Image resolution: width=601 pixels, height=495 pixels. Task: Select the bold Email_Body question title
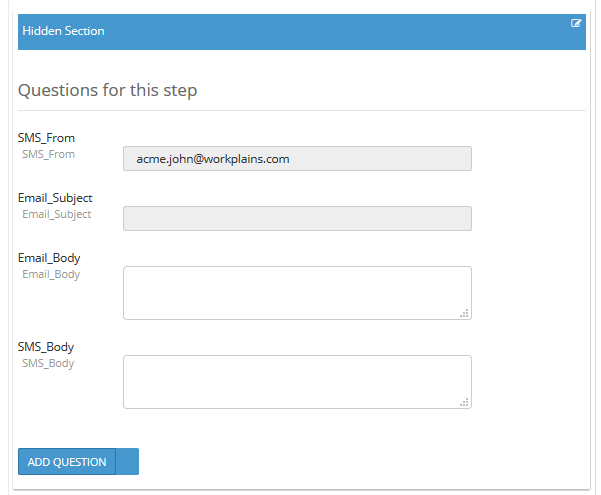(49, 258)
